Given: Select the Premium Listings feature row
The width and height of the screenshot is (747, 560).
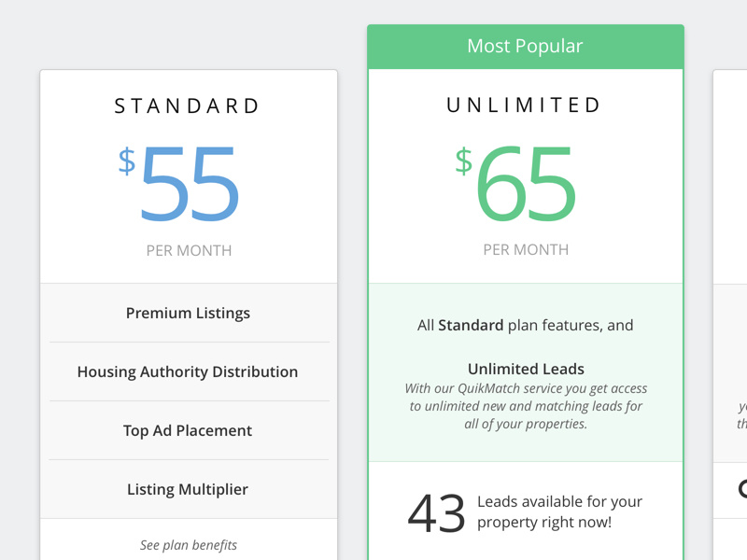Looking at the screenshot, I should coord(189,314).
